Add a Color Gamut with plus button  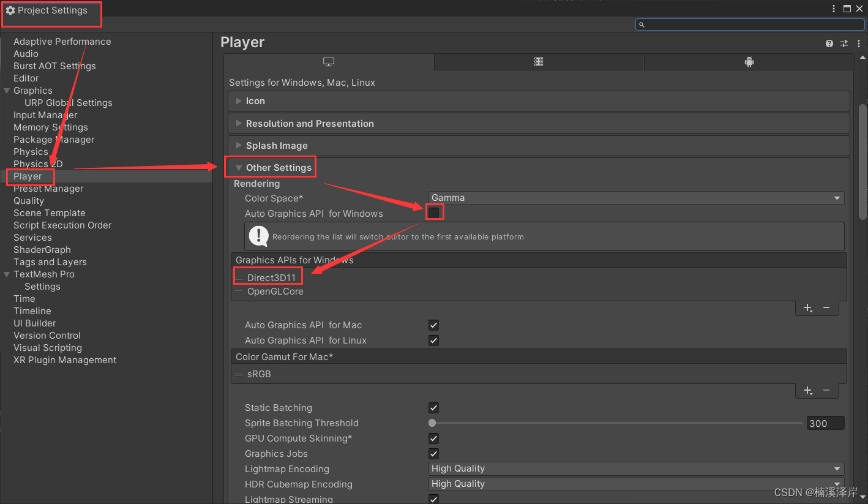(x=808, y=390)
